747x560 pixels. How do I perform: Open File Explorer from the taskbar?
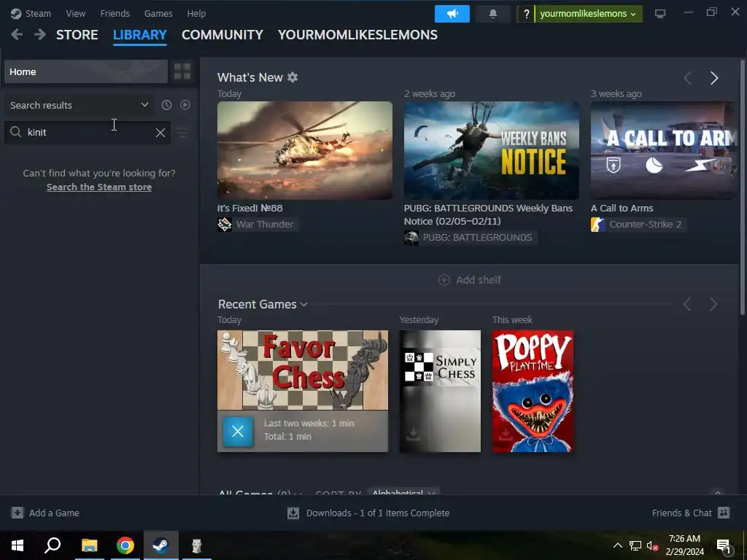click(89, 545)
